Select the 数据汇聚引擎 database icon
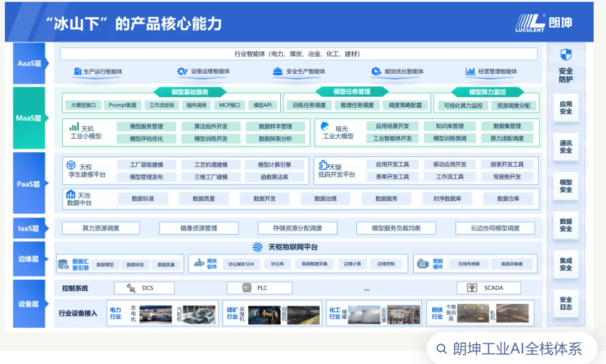606x364 pixels. (63, 265)
